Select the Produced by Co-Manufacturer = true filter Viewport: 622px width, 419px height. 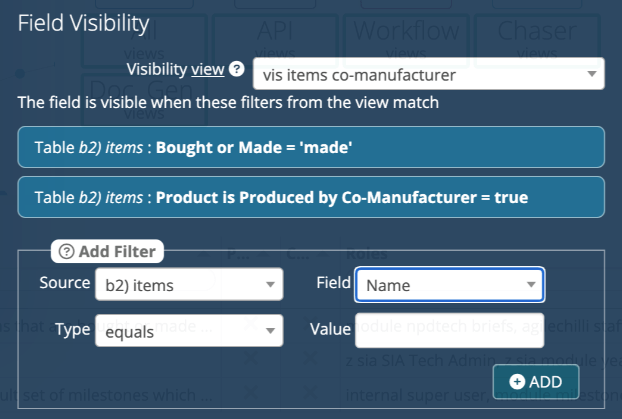tap(311, 197)
